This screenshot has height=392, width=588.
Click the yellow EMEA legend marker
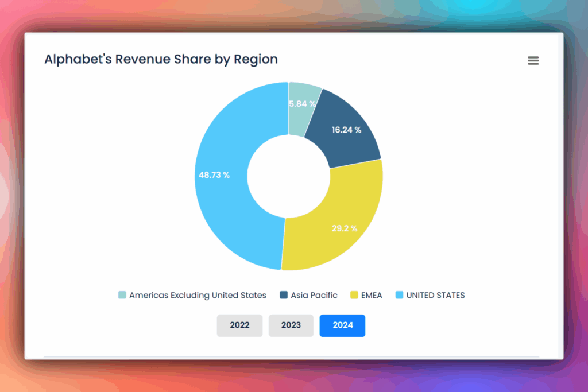click(x=354, y=294)
